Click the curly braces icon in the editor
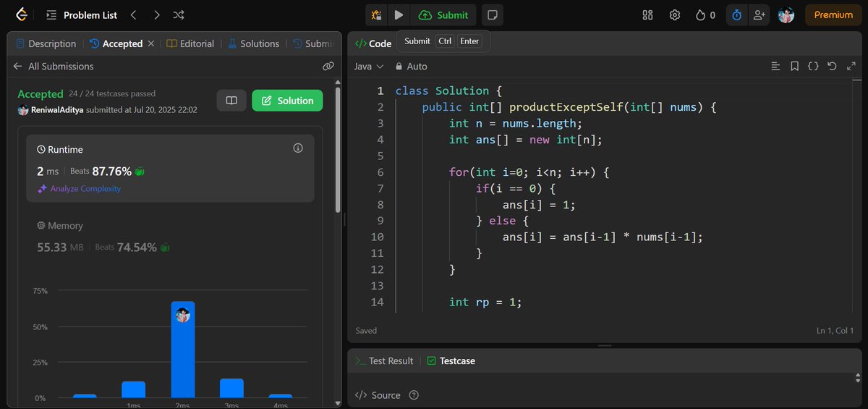 pyautogui.click(x=813, y=66)
